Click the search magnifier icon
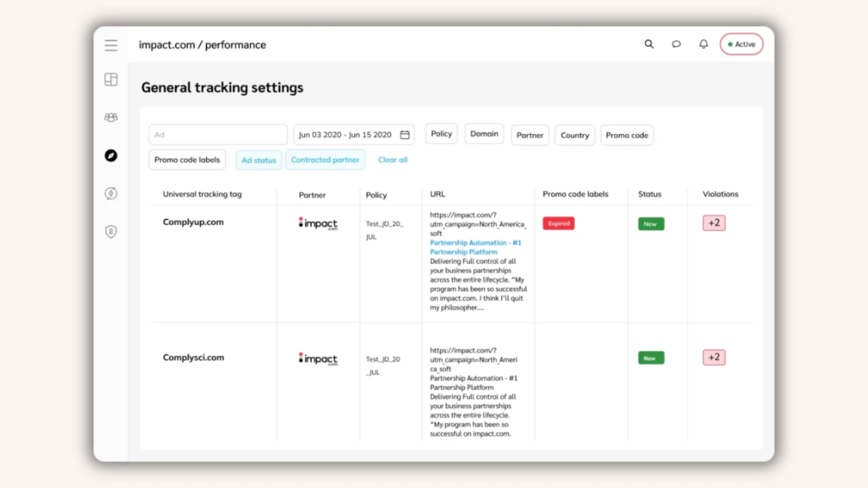Viewport: 868px width, 488px height. point(649,44)
